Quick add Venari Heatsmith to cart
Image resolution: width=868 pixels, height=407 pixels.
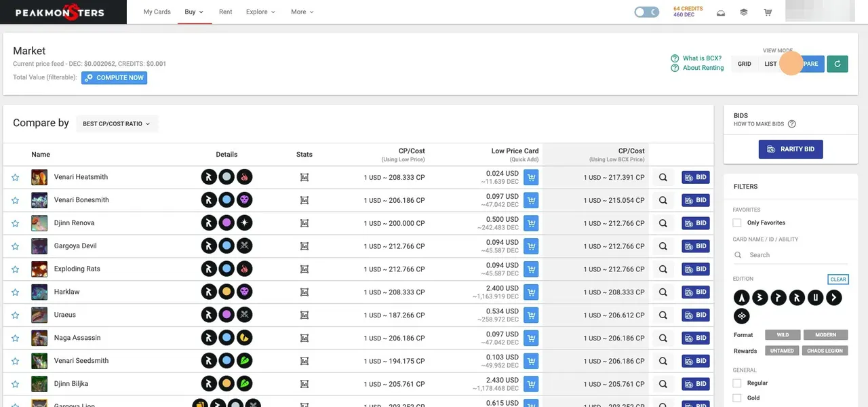point(531,177)
